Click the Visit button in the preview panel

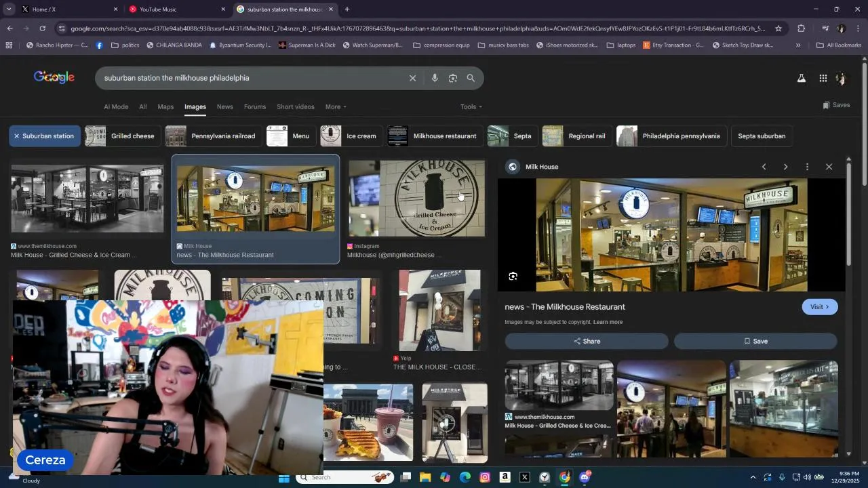(x=820, y=307)
